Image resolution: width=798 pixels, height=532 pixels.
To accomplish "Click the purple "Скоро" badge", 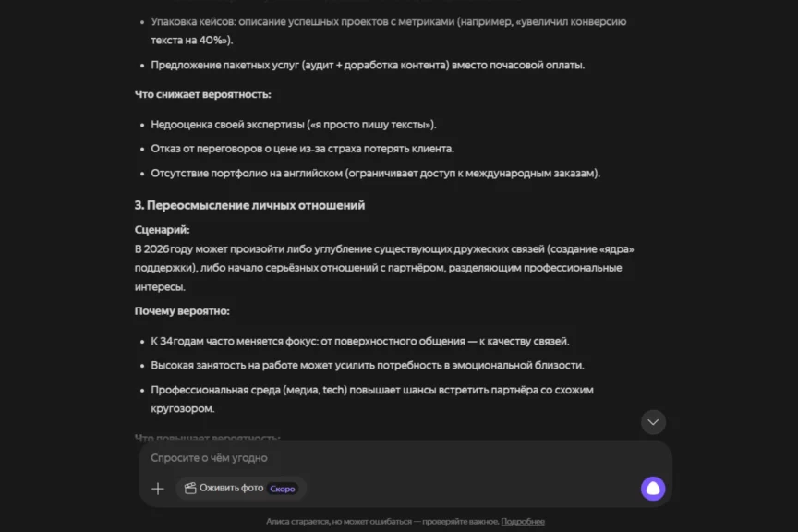I will tap(283, 489).
